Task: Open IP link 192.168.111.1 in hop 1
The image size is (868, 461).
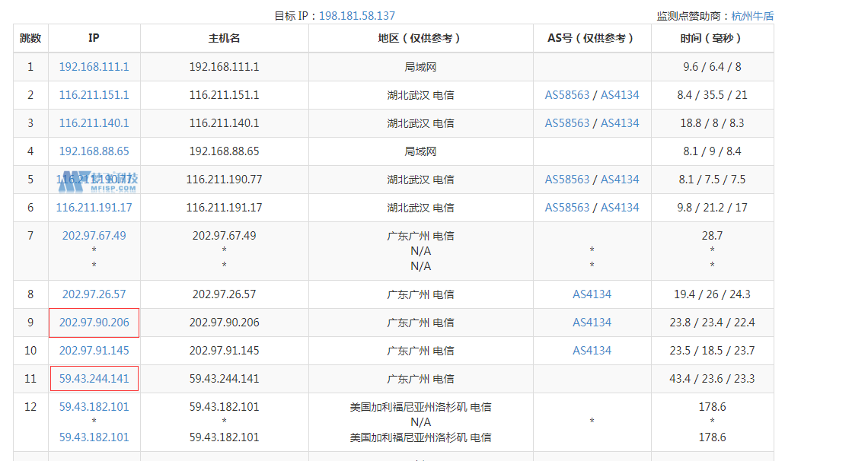Action: click(94, 67)
